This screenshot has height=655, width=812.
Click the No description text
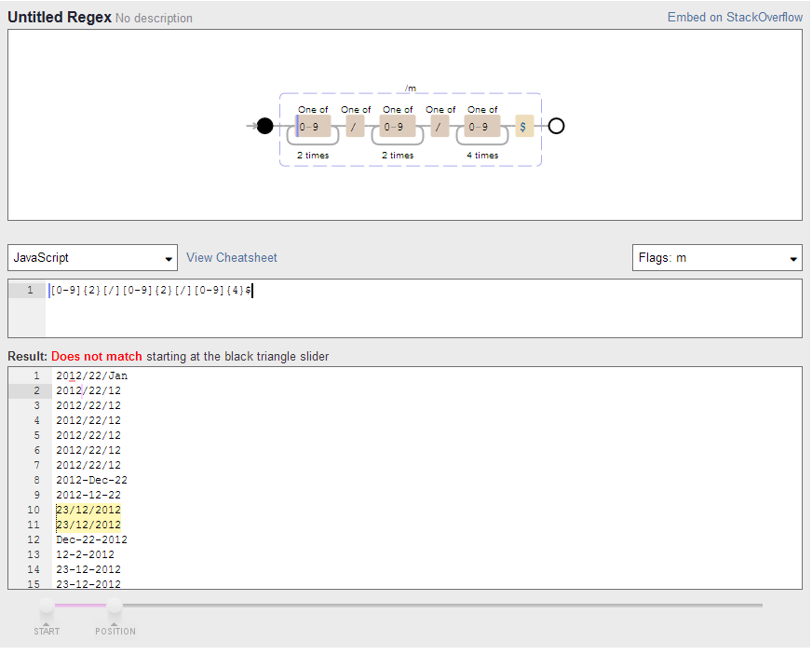pos(154,18)
